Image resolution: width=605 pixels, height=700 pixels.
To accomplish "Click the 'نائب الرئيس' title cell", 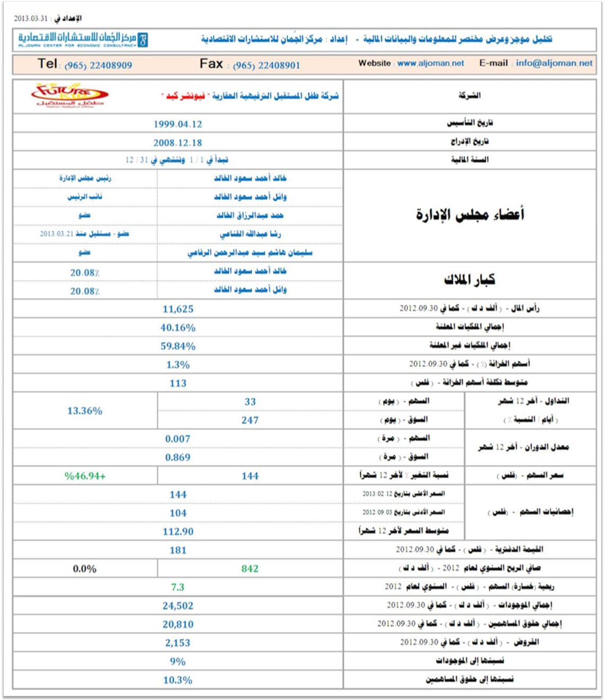I will point(85,197).
